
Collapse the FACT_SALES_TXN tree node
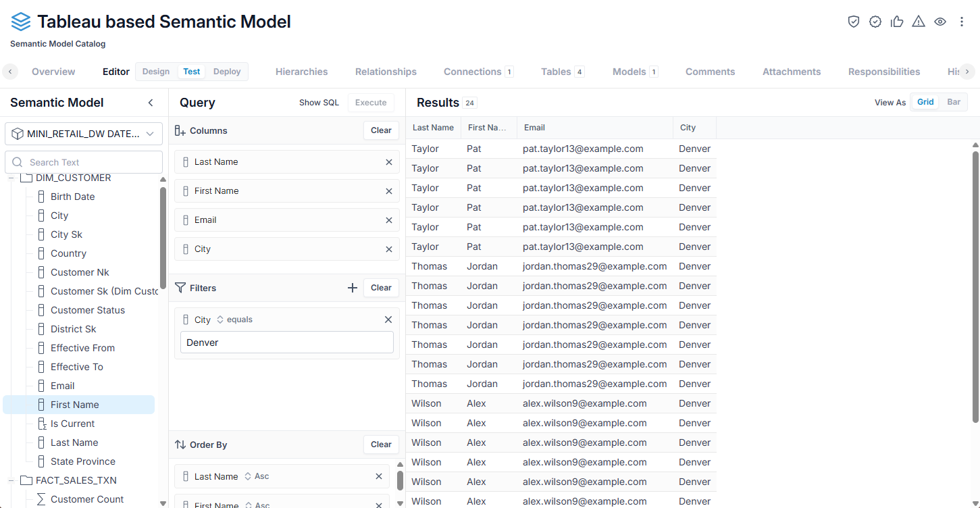click(x=11, y=480)
